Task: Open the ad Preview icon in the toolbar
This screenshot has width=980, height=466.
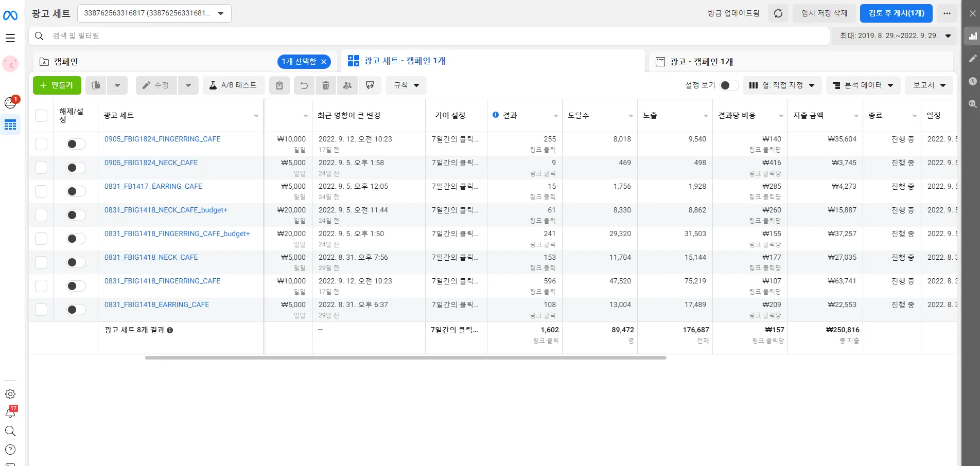Action: (x=370, y=85)
